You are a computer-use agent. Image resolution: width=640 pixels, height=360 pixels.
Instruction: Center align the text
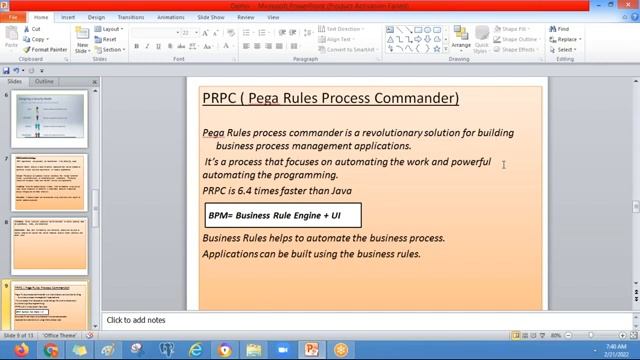pyautogui.click(x=257, y=46)
